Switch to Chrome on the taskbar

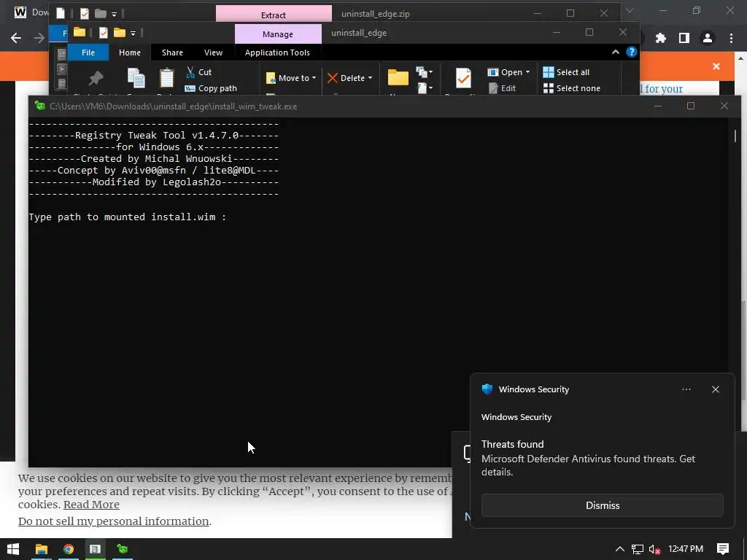69,549
